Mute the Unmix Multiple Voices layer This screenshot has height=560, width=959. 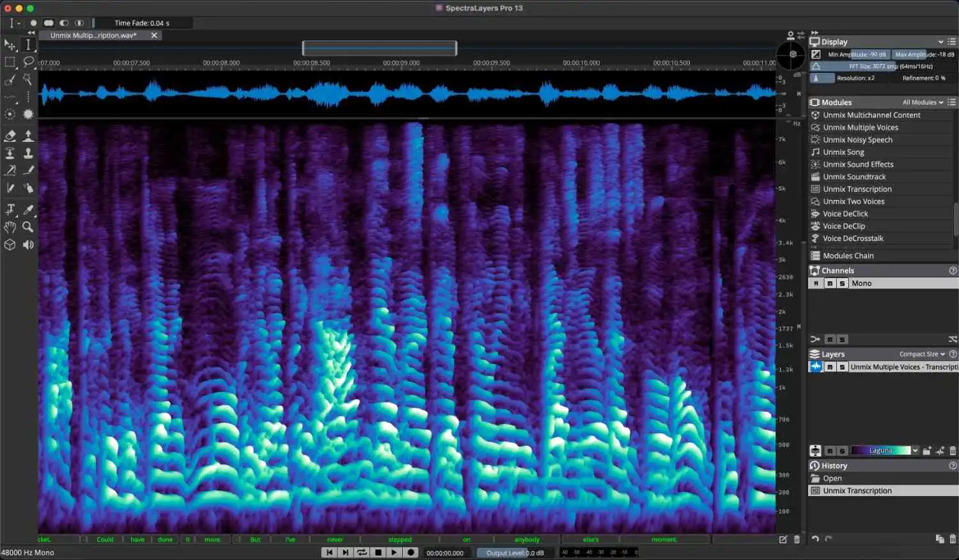tap(830, 367)
